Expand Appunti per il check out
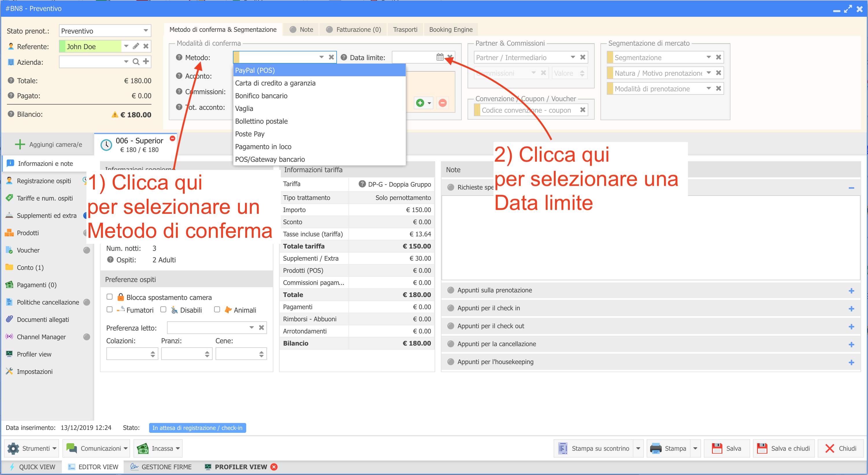The image size is (868, 475). pos(851,326)
